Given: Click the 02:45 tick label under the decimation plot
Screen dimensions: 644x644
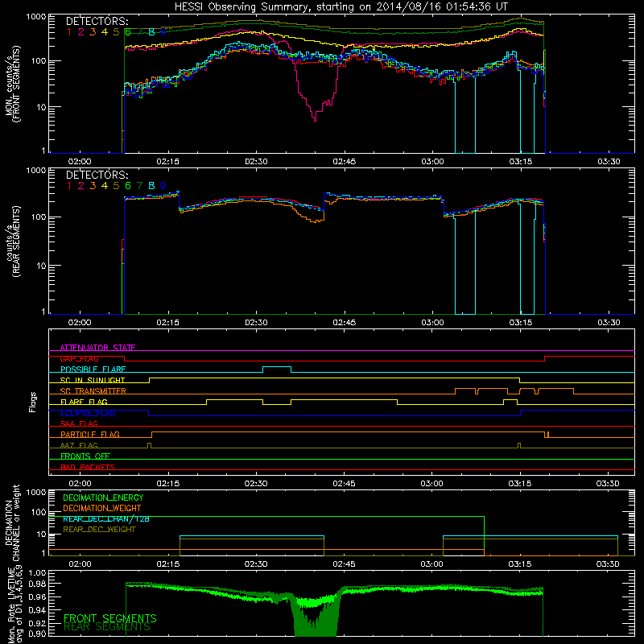Looking at the screenshot, I should point(345,564).
